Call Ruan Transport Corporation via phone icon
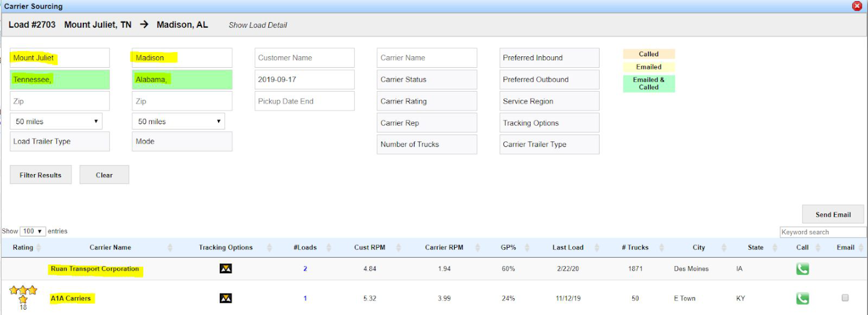Viewport: 868px width, 315px height. tap(802, 269)
